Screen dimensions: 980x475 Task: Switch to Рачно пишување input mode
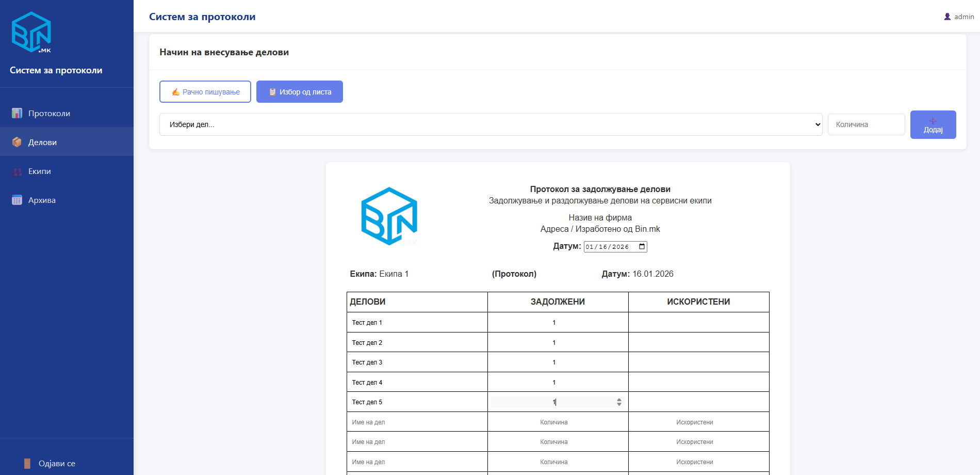(205, 92)
